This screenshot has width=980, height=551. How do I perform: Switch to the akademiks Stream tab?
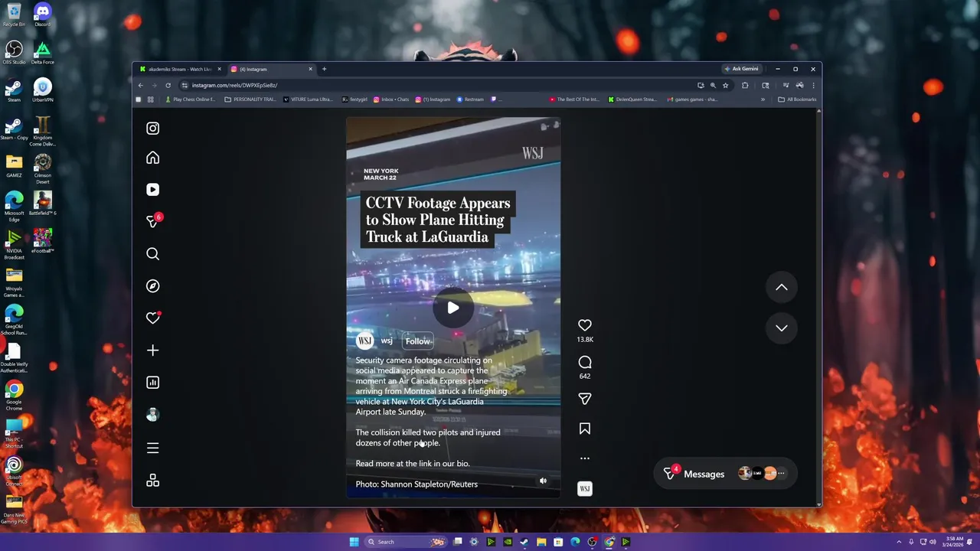pos(179,69)
